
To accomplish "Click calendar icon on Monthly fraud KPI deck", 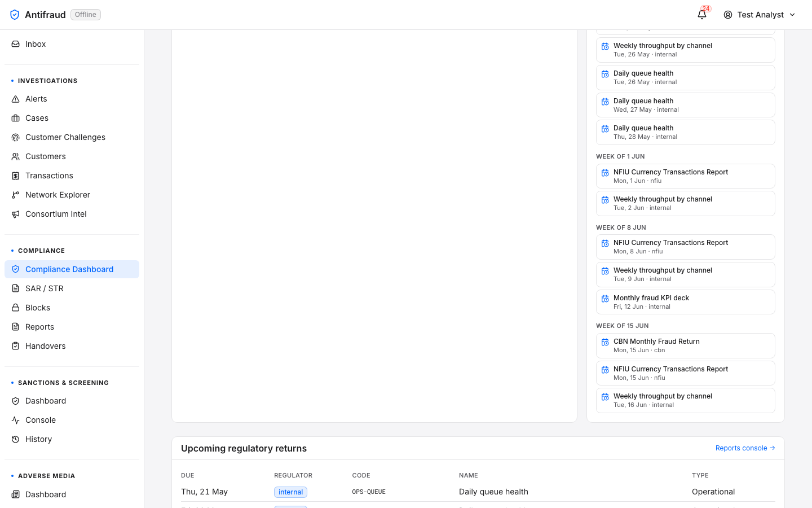I will point(605,299).
